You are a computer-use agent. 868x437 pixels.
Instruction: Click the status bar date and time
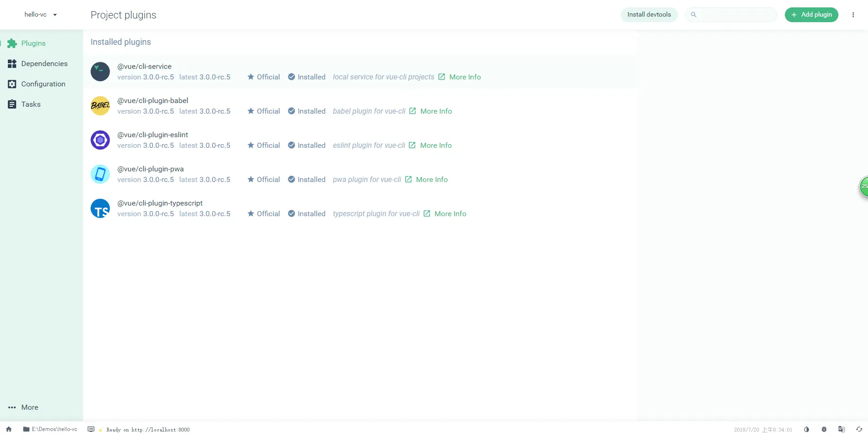(763, 430)
